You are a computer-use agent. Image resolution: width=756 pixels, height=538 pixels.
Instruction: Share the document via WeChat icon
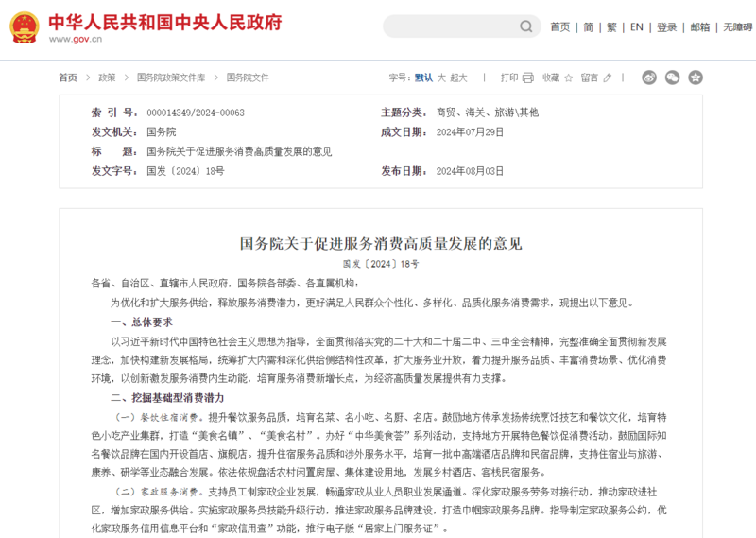click(x=673, y=78)
